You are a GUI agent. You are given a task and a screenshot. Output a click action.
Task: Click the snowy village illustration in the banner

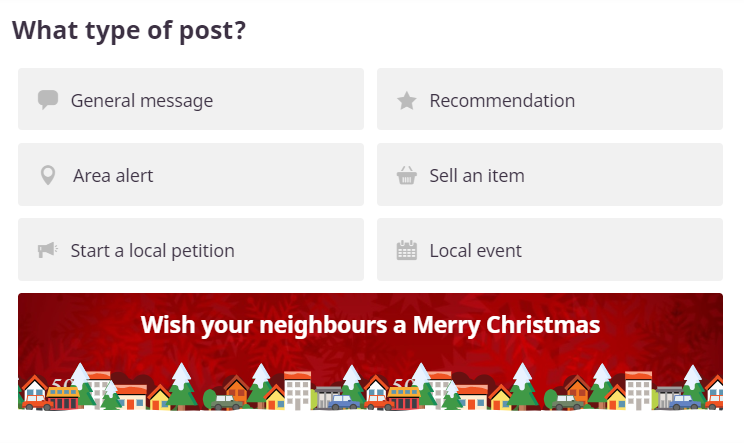371,387
